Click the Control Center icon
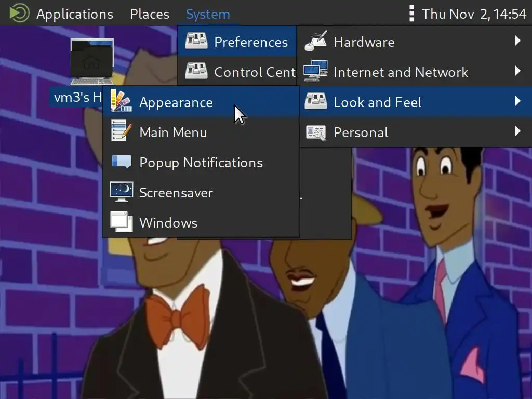This screenshot has height=399, width=532. coord(196,71)
